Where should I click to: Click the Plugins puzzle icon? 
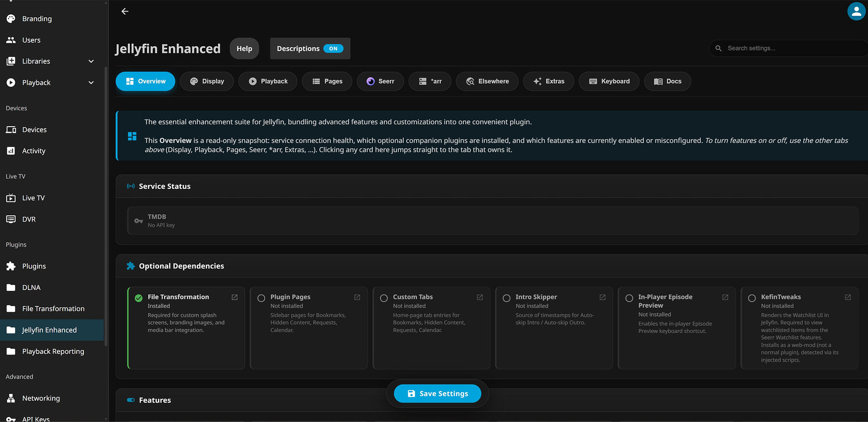click(11, 266)
